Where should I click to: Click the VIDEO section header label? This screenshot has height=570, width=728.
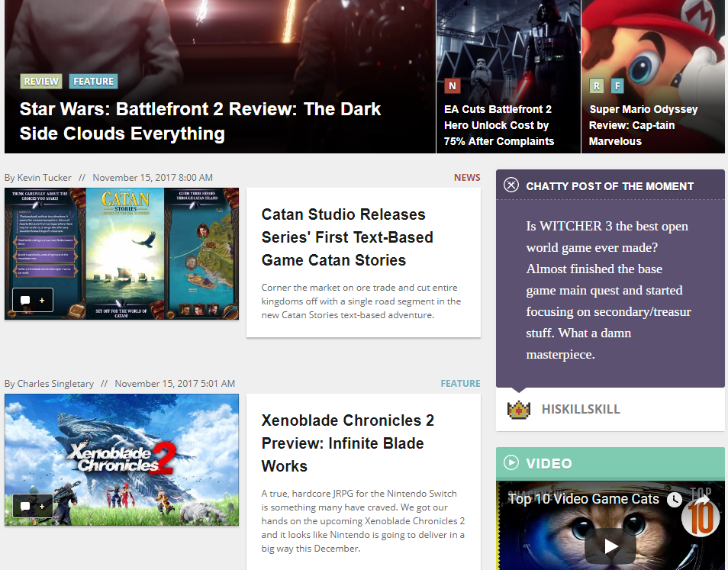549,463
